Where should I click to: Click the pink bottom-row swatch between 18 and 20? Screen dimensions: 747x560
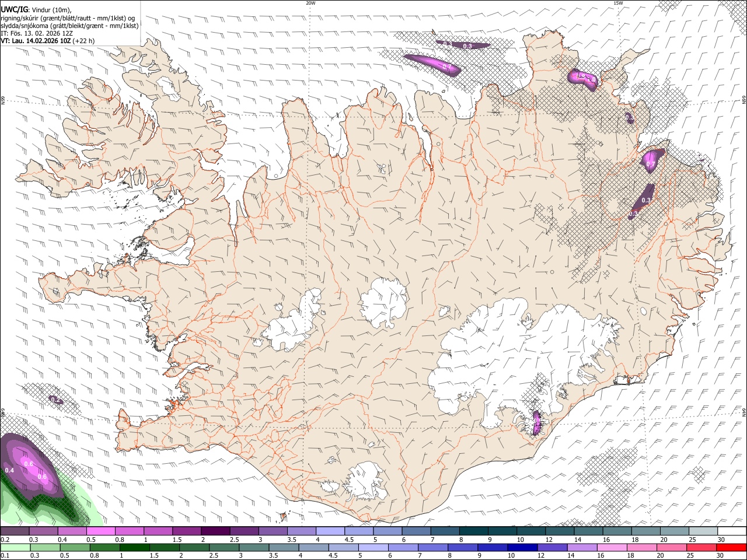pyautogui.click(x=642, y=547)
